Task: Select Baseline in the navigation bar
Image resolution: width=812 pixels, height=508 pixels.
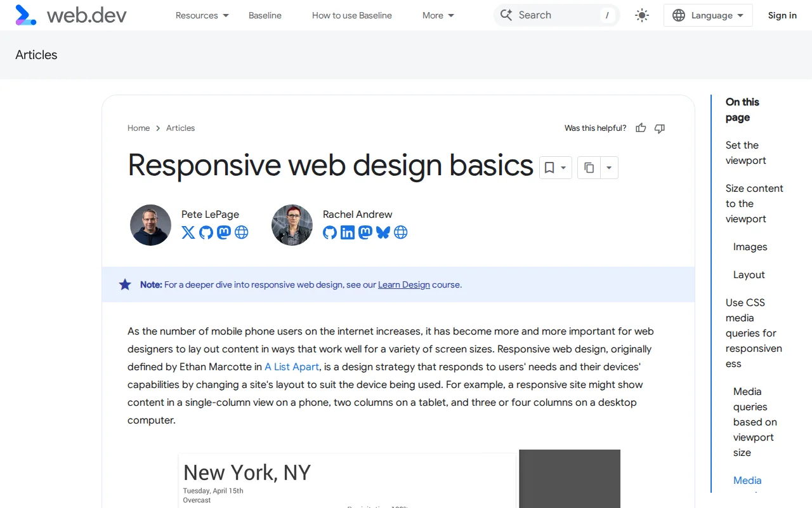Action: click(265, 15)
